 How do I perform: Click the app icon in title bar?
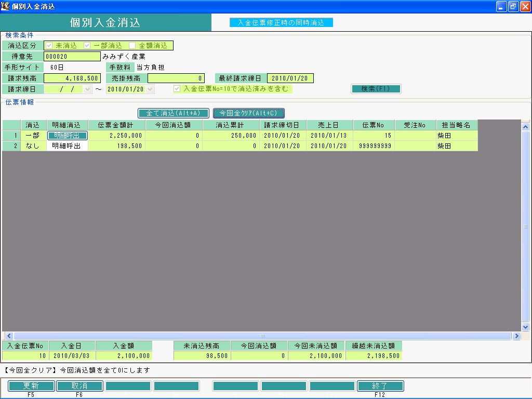tap(5, 6)
